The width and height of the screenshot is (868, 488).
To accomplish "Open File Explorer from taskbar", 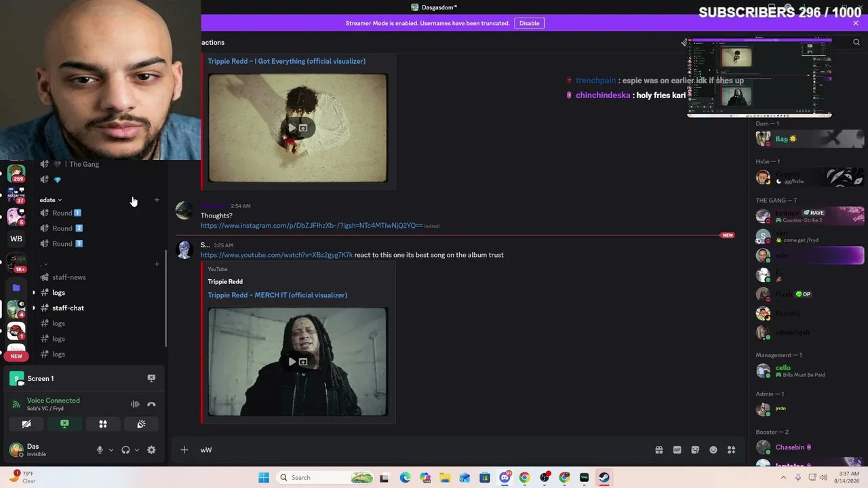I will [445, 478].
